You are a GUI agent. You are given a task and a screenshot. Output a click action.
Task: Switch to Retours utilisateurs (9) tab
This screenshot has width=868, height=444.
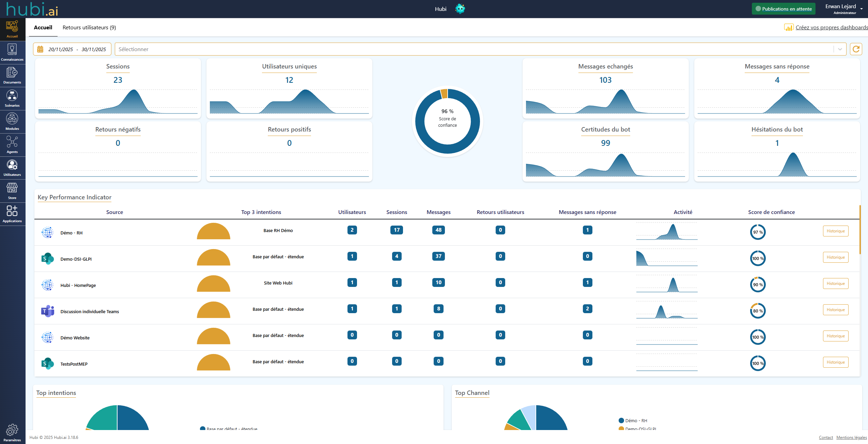click(89, 28)
